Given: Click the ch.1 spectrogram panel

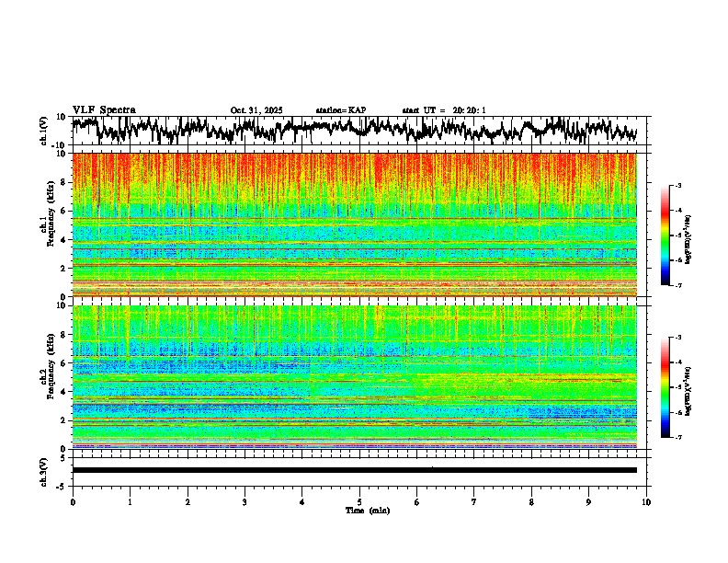Looking at the screenshot, I should 355,224.
